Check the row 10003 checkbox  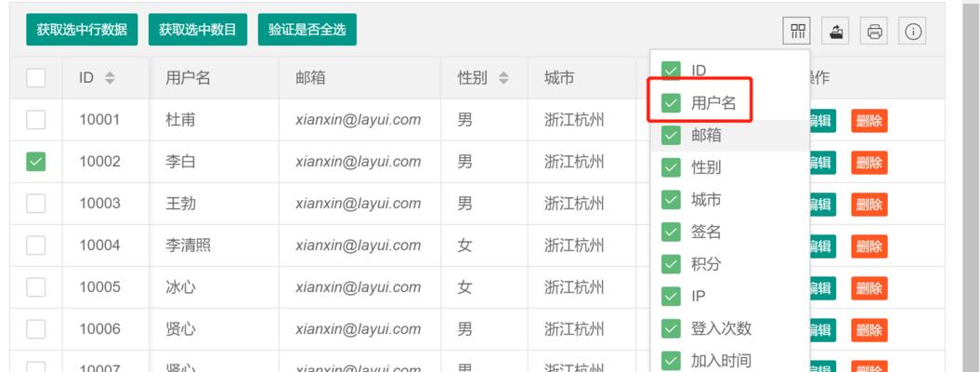click(x=35, y=204)
